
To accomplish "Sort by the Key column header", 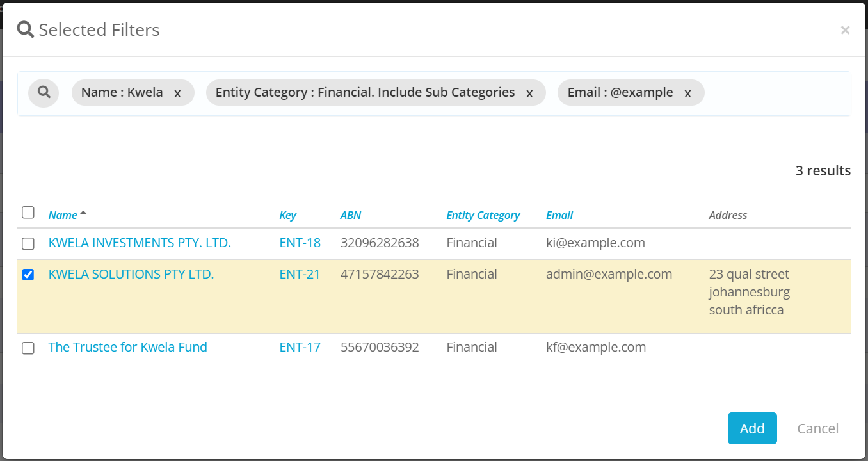I will 287,214.
